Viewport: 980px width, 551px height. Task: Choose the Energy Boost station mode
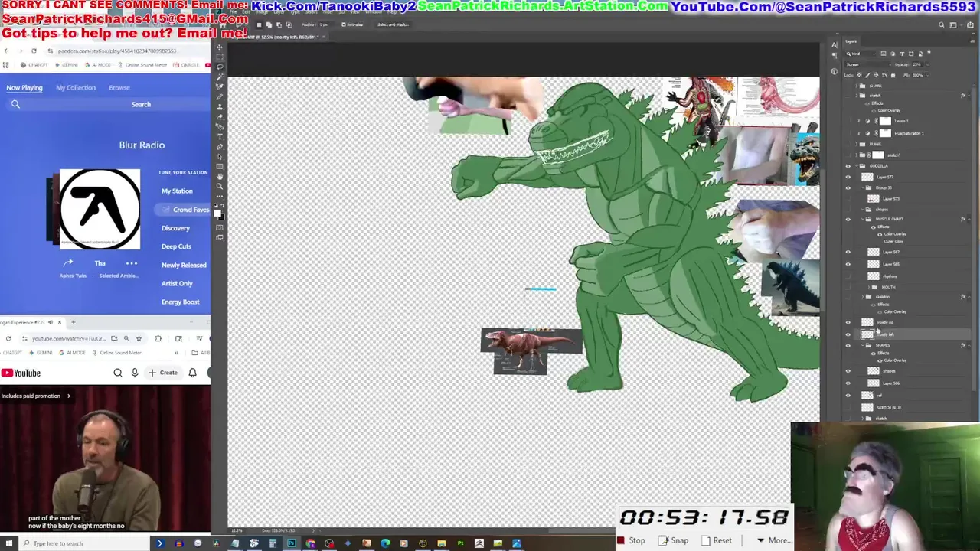(180, 302)
